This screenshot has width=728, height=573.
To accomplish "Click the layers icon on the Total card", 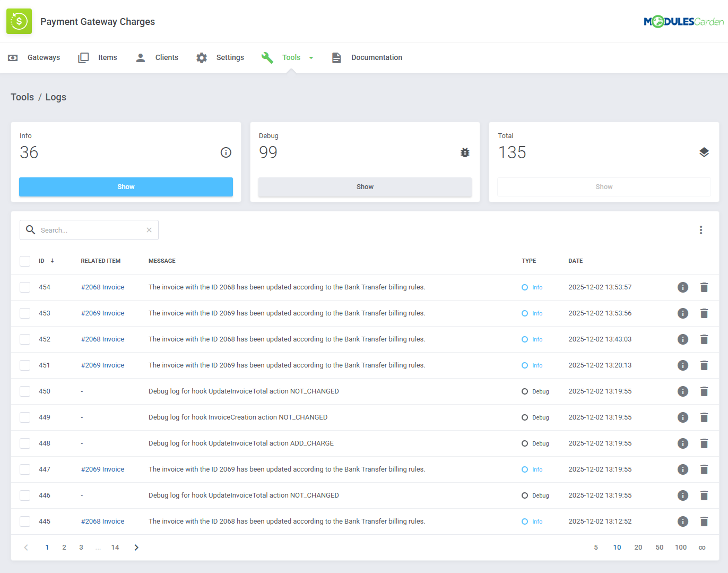I will tap(704, 152).
